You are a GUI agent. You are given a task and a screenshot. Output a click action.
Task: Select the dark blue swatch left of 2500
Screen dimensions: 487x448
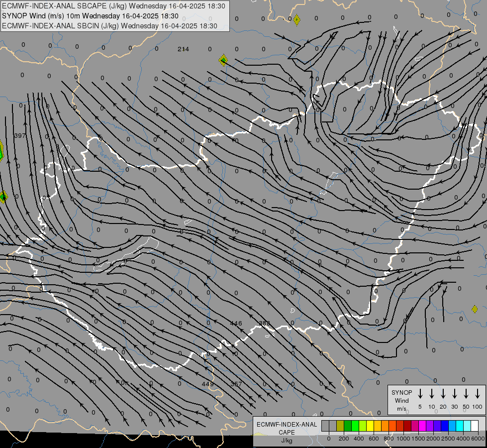tap(445, 426)
